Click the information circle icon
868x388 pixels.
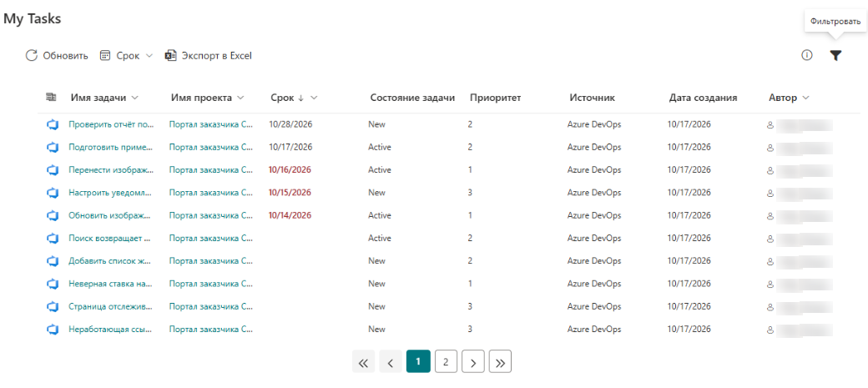pos(807,55)
